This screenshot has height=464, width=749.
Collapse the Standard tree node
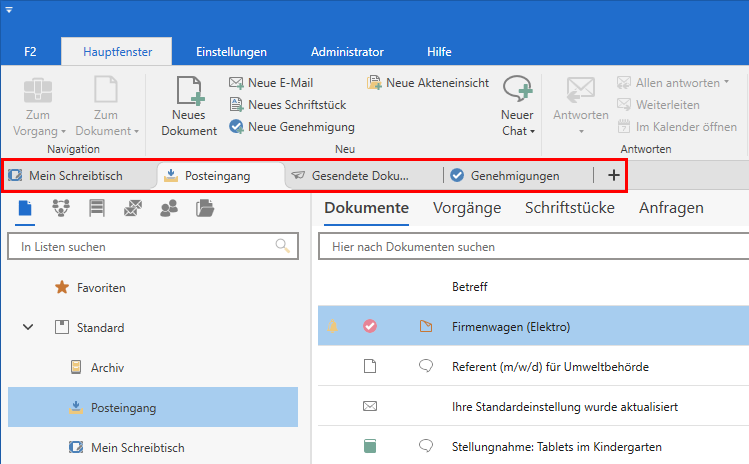(x=29, y=327)
